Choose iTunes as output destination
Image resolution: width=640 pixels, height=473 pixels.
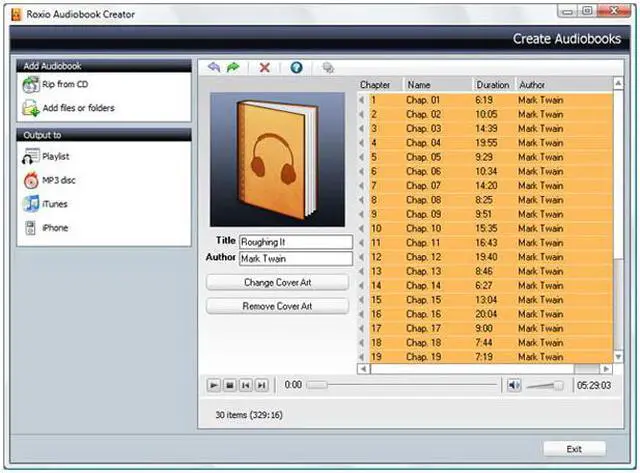[x=55, y=204]
